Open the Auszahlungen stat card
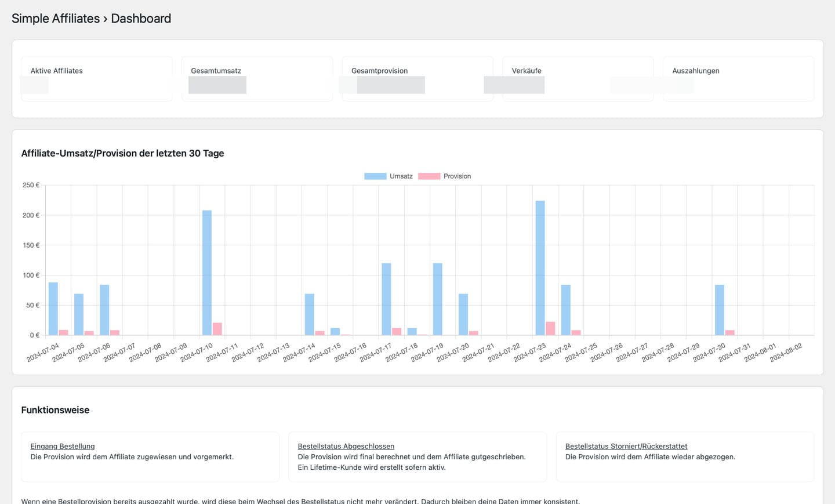Screen dimensions: 835x504 click(738, 78)
